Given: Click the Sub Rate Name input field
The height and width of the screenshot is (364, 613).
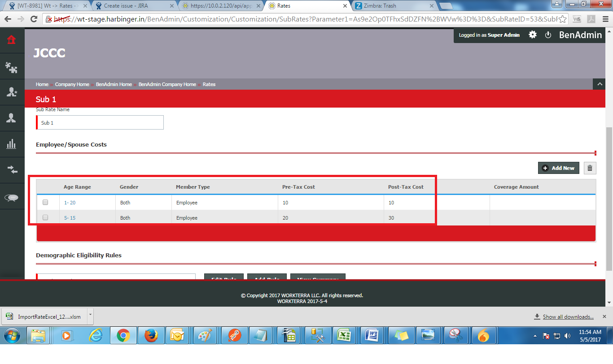Looking at the screenshot, I should [x=100, y=122].
